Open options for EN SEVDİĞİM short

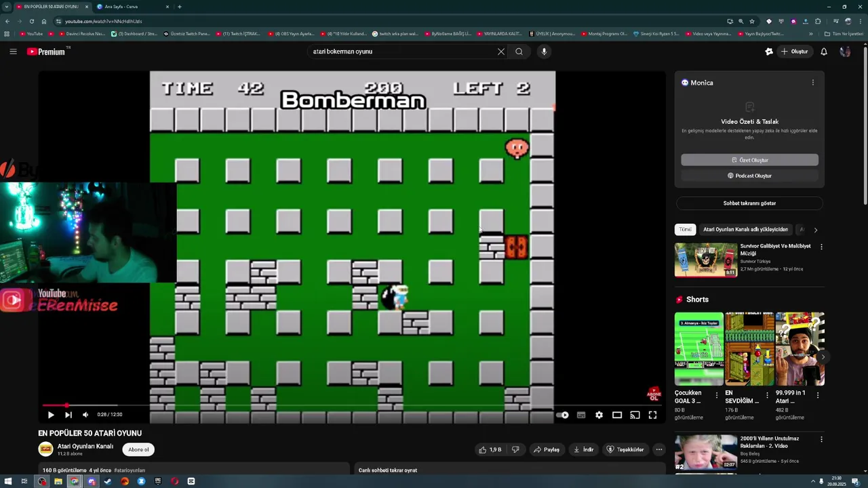[x=767, y=395]
